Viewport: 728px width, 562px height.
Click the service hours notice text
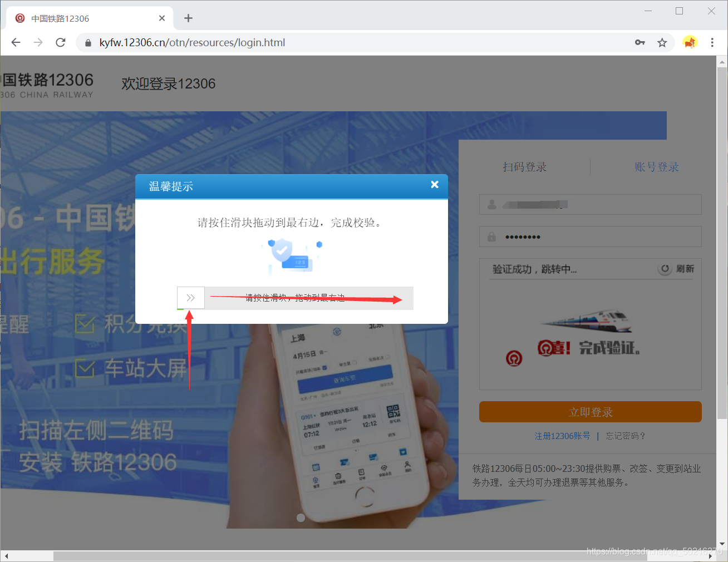pos(587,475)
